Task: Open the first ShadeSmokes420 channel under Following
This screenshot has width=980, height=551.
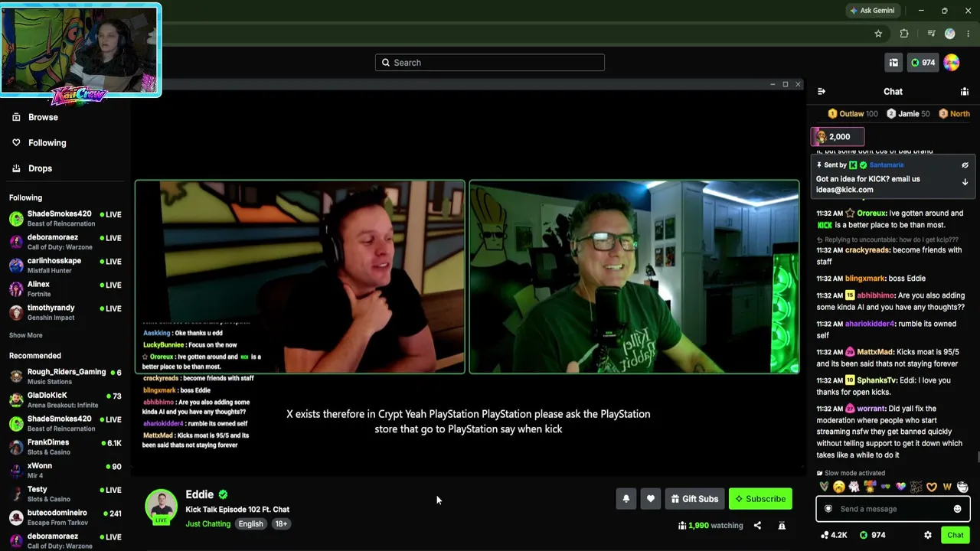Action: 65,219
